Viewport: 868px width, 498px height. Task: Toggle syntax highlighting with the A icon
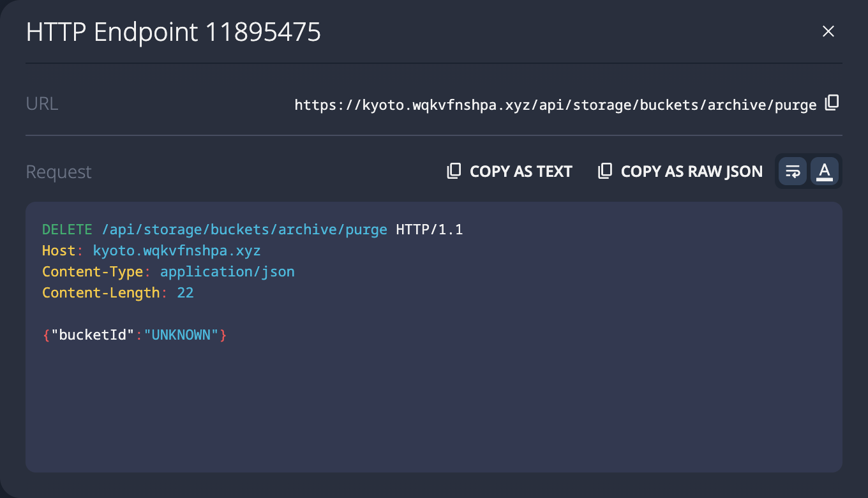(825, 171)
